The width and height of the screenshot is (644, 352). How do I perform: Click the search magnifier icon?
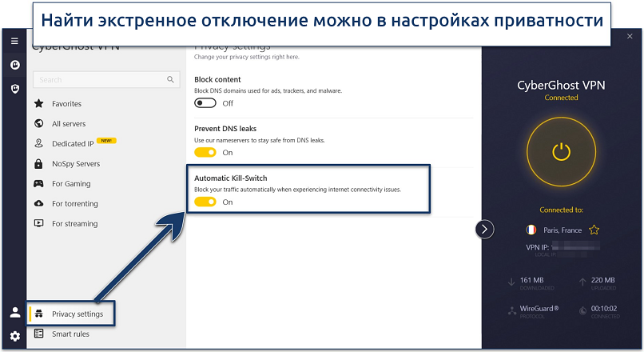pyautogui.click(x=170, y=80)
